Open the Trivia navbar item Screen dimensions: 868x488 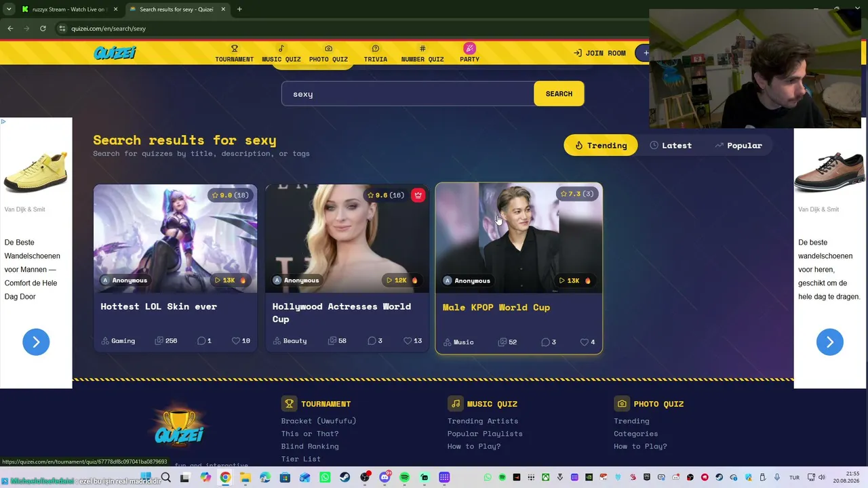pyautogui.click(x=375, y=53)
